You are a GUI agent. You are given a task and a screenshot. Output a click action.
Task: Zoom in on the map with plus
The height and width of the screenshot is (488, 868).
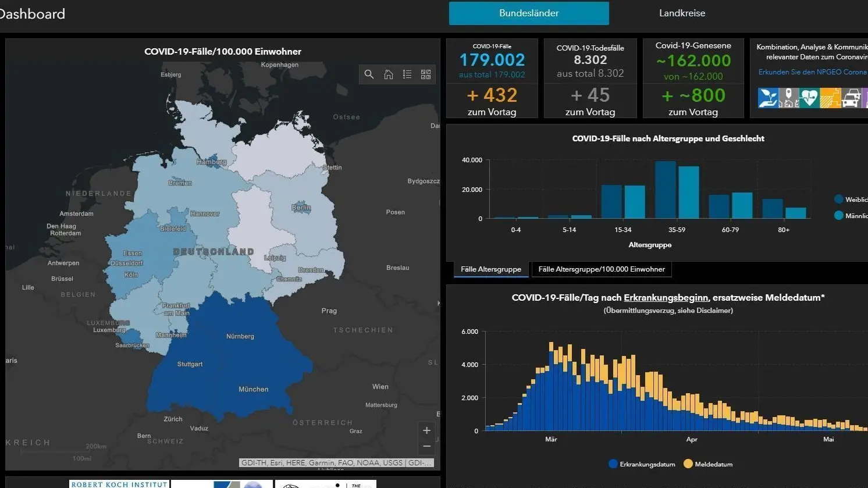tap(426, 430)
